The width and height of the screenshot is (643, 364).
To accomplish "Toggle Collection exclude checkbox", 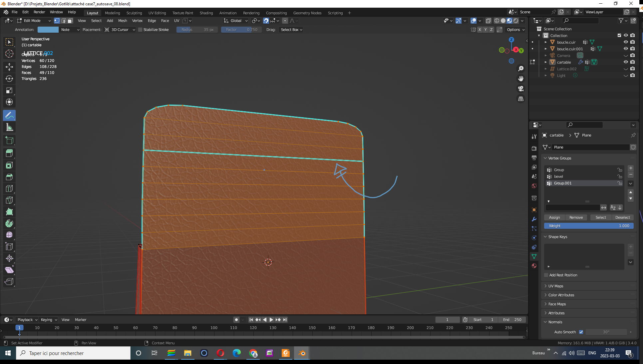I will click(x=619, y=35).
